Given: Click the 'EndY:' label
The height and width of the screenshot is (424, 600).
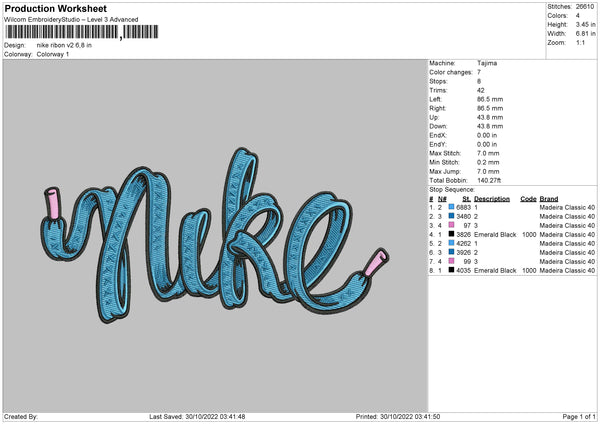Looking at the screenshot, I should pos(438,145).
